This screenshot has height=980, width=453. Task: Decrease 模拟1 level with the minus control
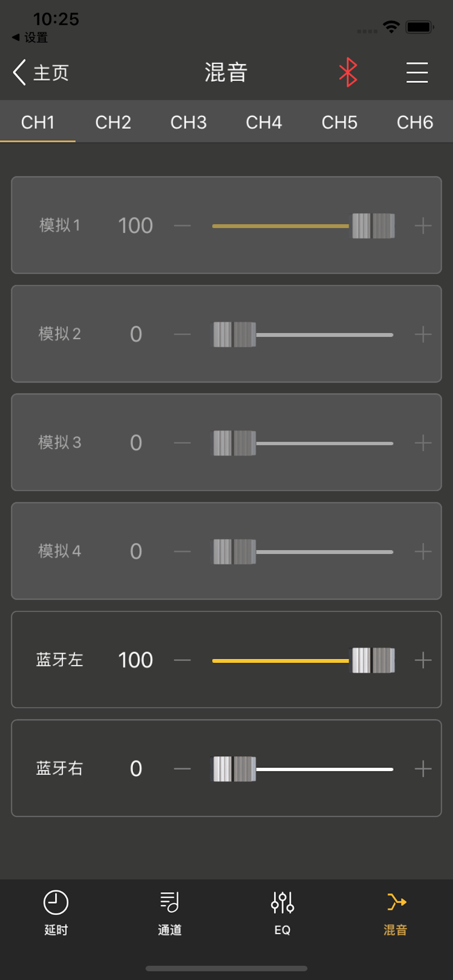[x=182, y=225]
